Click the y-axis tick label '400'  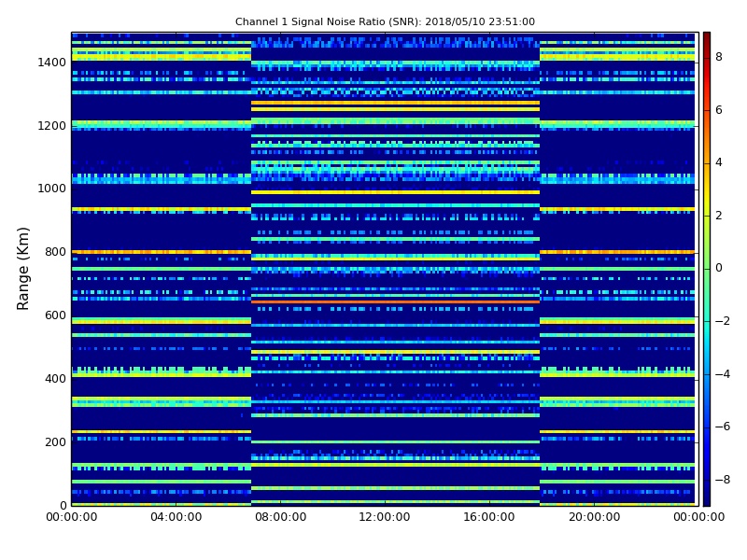55,379
